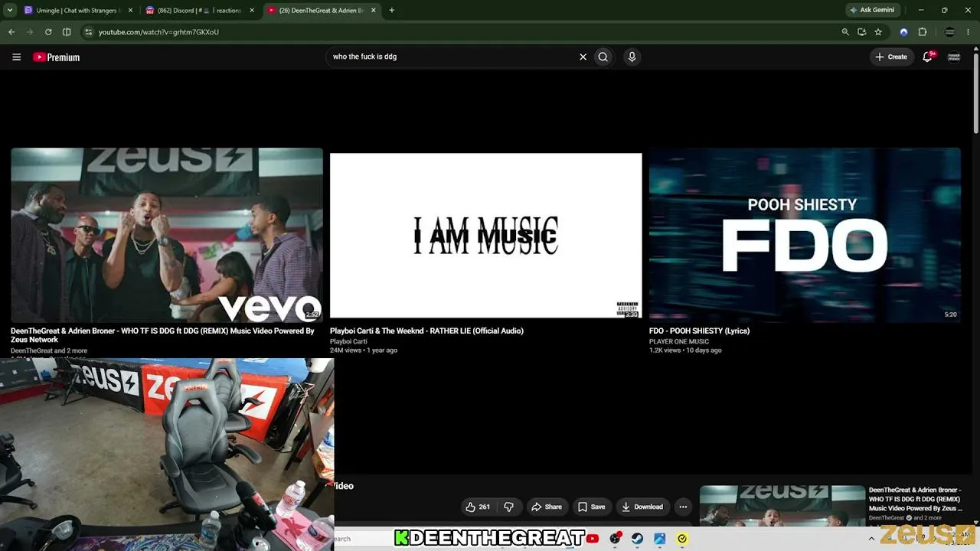Clear the YouTube search query
Screen dimensions: 980x551
pos(583,57)
